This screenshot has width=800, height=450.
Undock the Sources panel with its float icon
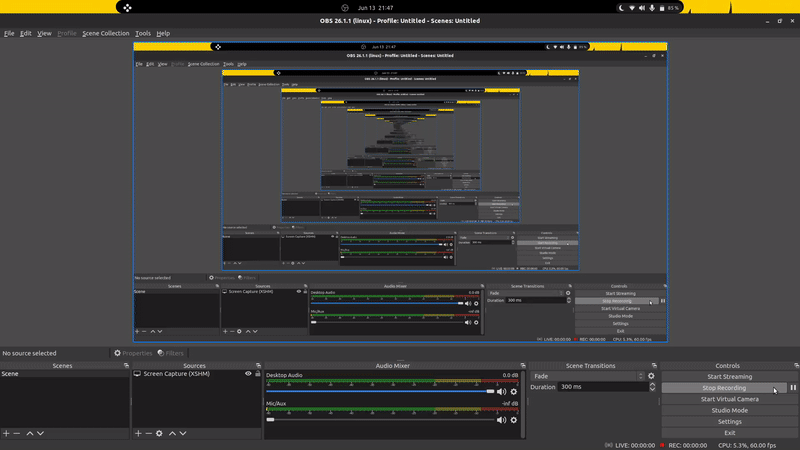pos(258,366)
